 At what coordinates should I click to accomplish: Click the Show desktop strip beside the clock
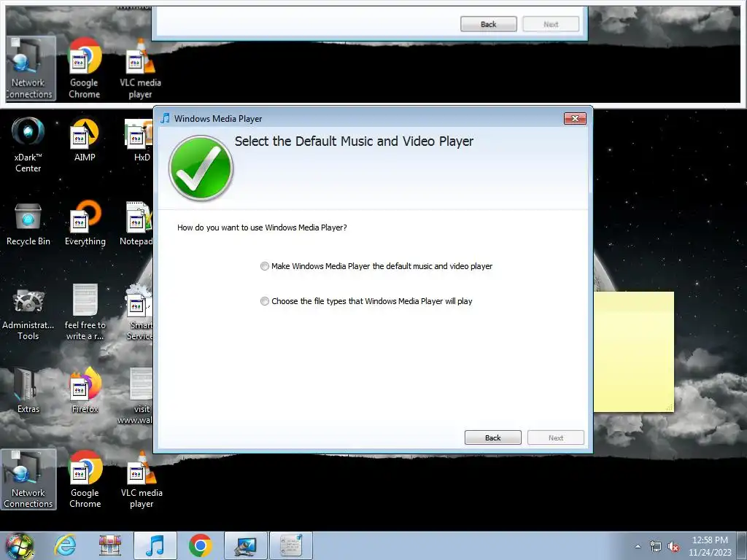click(x=742, y=545)
